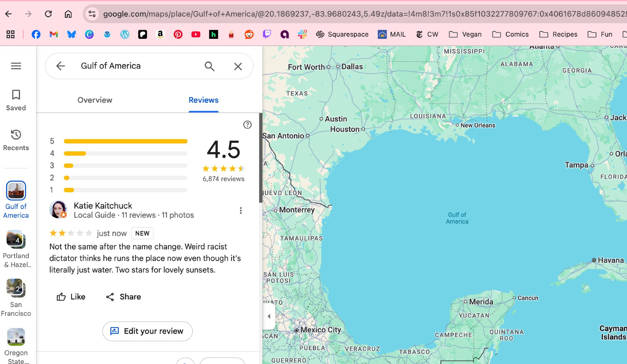Open the three-dot menu on Katie's review
The image size is (627, 364).
pyautogui.click(x=241, y=211)
